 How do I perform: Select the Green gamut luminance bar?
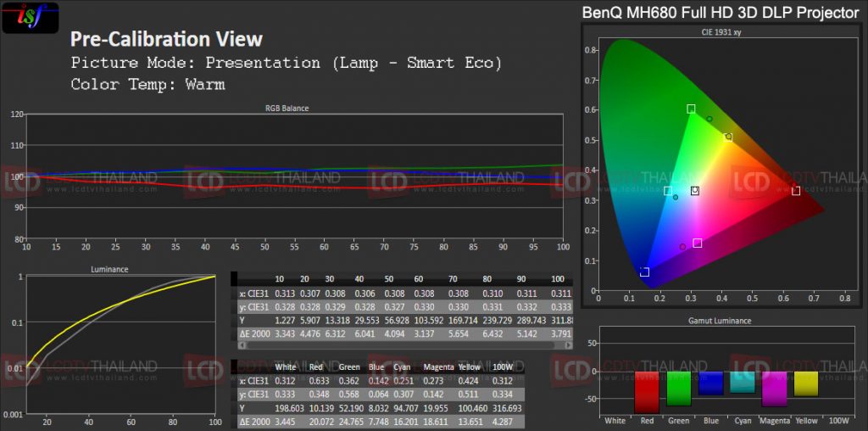pos(679,389)
